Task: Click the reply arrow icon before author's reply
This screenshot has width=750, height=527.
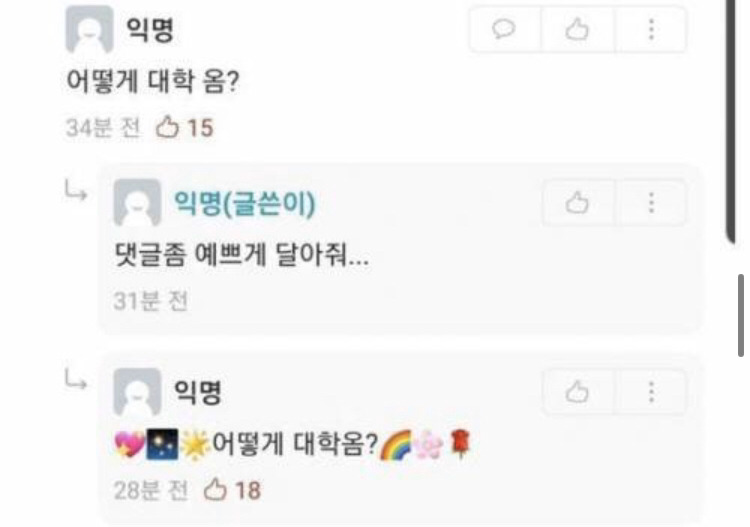Action: tap(76, 190)
